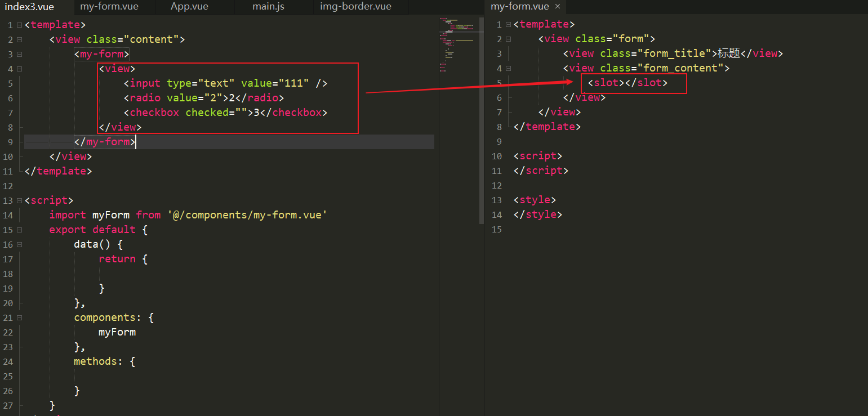868x416 pixels.
Task: Click the "components: {" line
Action: click(x=114, y=317)
